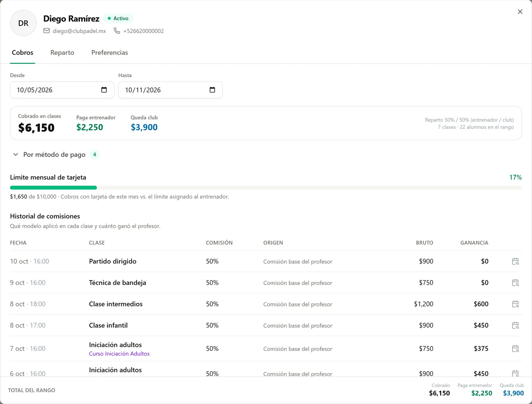Click the $600 ganancia value
The image size is (532, 404).
481,304
